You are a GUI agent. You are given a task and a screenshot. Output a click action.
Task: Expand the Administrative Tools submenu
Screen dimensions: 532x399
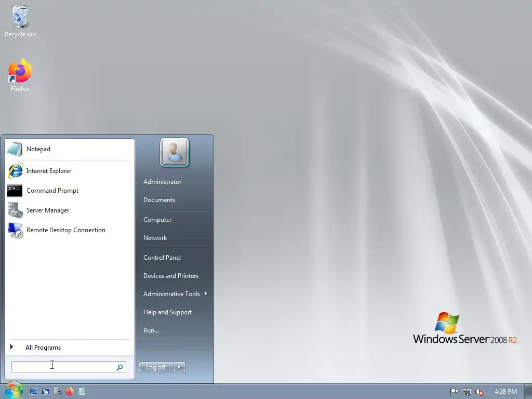pos(175,294)
